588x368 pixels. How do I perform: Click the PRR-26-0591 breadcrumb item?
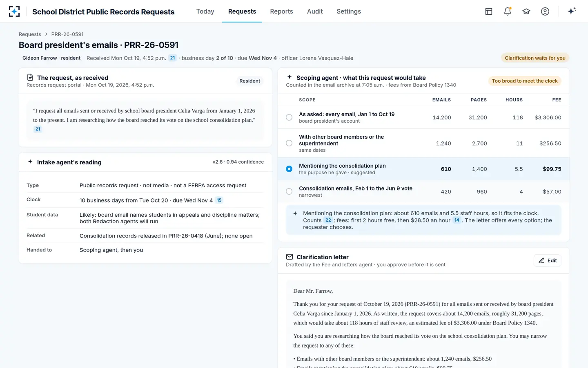(67, 34)
